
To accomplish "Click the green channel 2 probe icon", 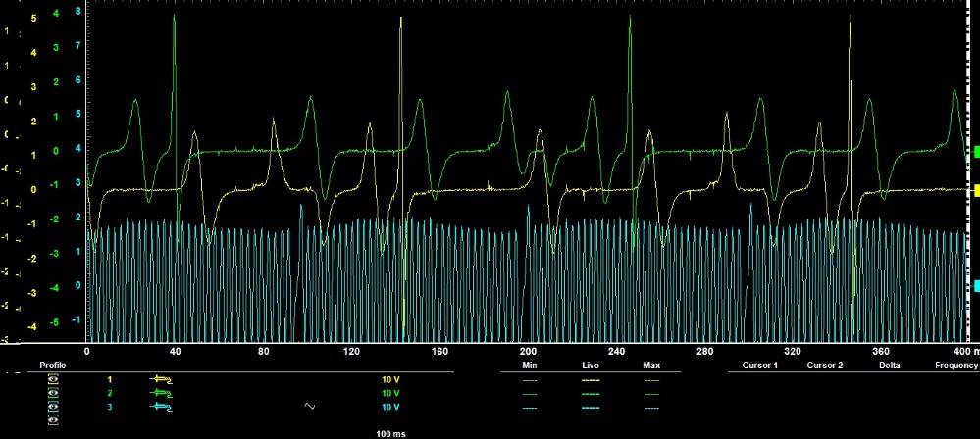I will click(159, 391).
